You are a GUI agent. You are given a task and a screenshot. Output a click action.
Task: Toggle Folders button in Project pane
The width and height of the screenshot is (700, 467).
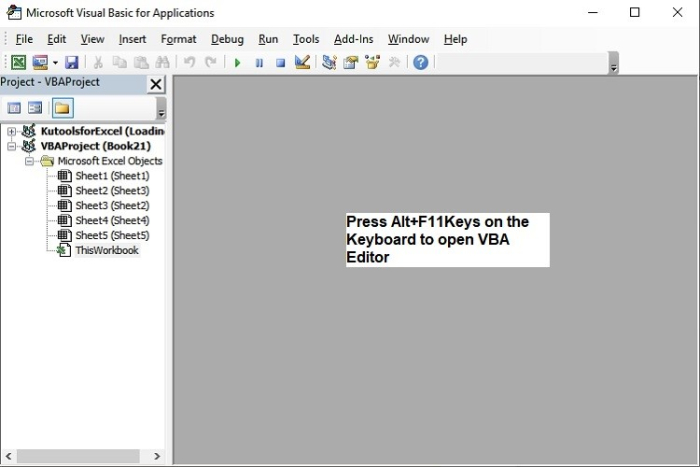click(x=62, y=108)
